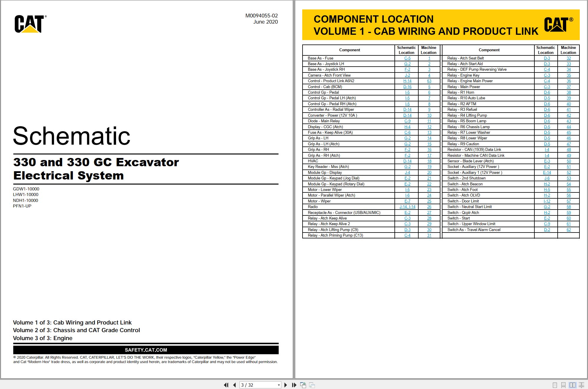Click the Switch - Qcplr Atch row
The width and height of the screenshot is (588, 389).
[x=511, y=212]
